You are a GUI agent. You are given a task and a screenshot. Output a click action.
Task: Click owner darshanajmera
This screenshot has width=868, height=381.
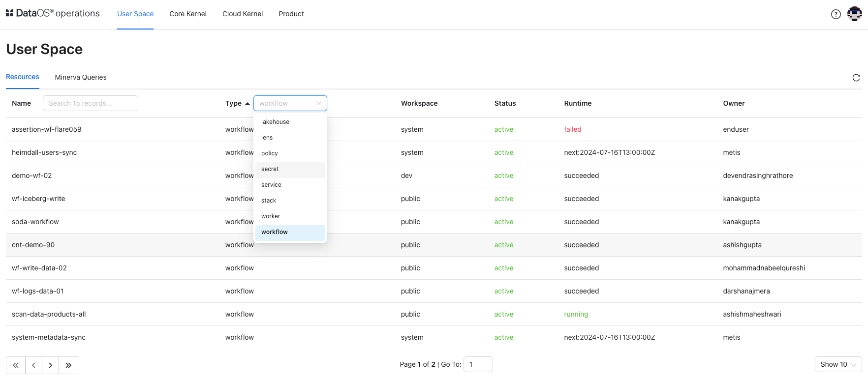tap(746, 291)
